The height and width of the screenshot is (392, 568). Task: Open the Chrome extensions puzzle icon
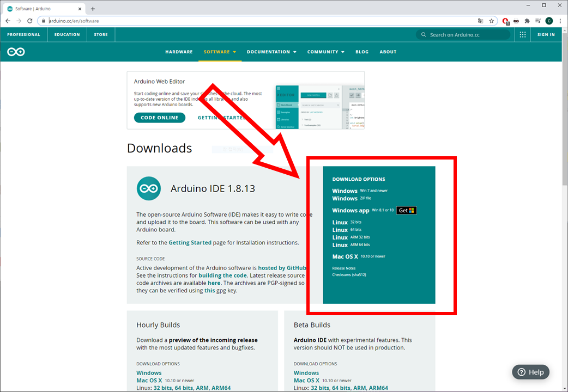527,21
